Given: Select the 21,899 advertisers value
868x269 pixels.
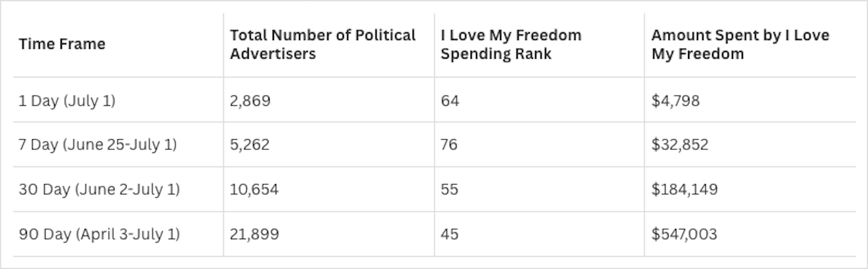Looking at the screenshot, I should [254, 234].
